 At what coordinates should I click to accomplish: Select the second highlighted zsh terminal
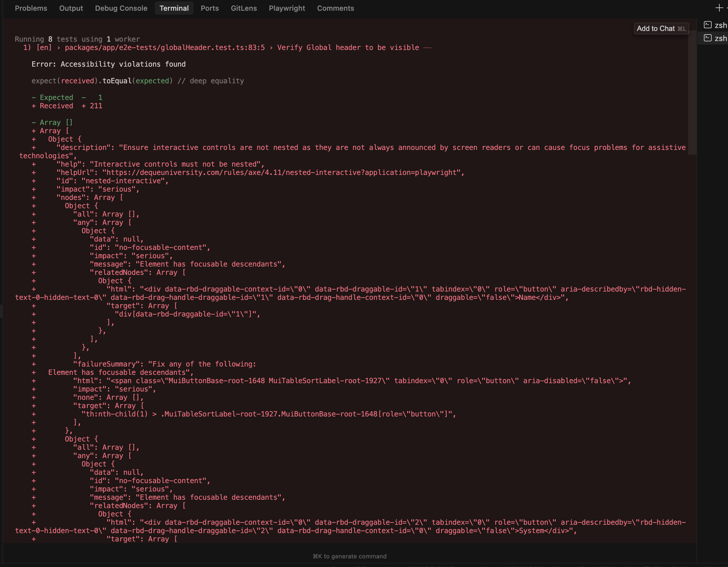coord(715,38)
